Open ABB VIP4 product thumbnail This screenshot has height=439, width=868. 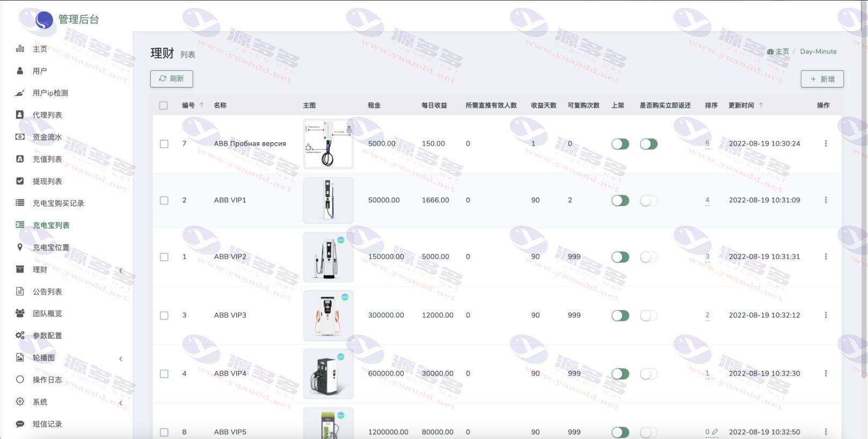(x=329, y=374)
